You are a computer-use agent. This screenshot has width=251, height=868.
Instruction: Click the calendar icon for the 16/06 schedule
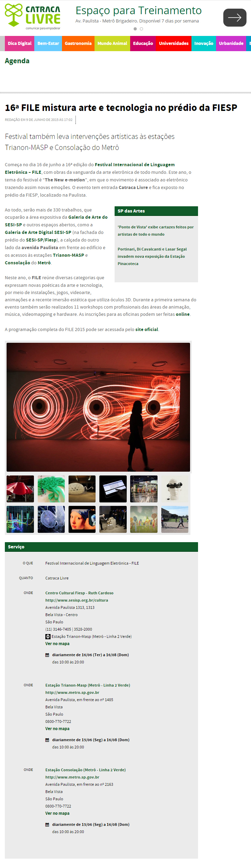click(x=47, y=655)
